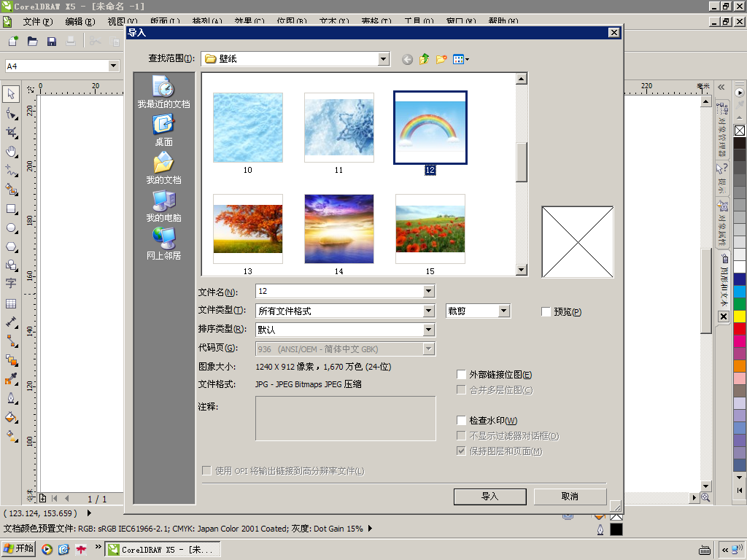Screen dimensions: 747x560
Task: Expand the 文件名 dropdown
Action: tap(429, 291)
